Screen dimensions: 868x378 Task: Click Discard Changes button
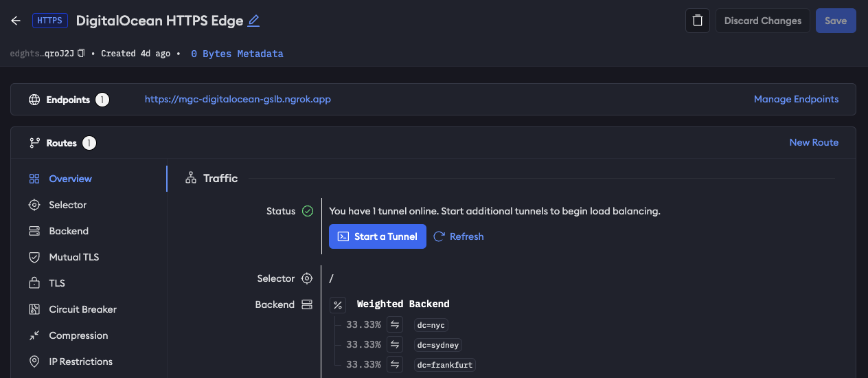(x=762, y=21)
